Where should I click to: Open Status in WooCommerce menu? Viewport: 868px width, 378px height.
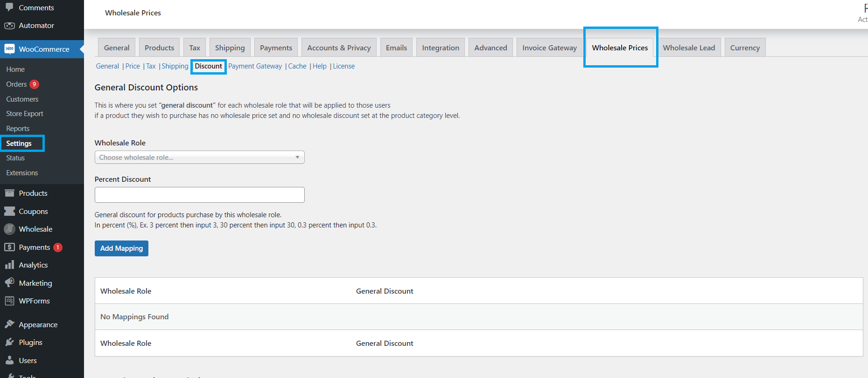15,158
